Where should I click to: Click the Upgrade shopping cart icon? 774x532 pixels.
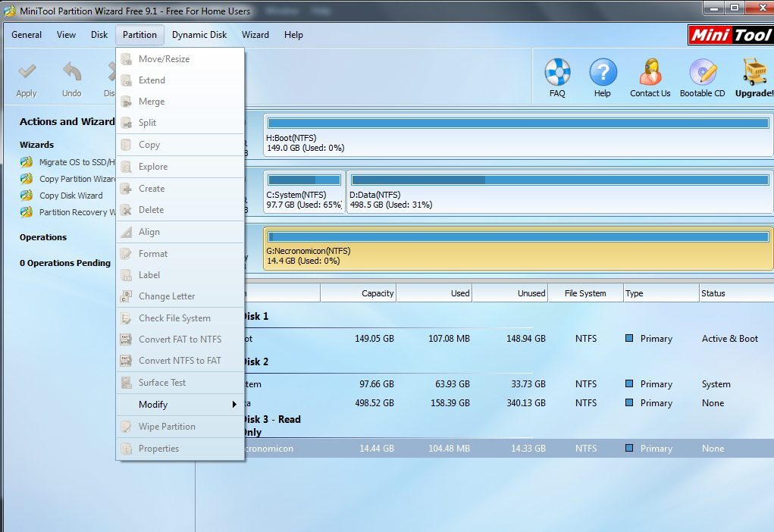[x=755, y=72]
